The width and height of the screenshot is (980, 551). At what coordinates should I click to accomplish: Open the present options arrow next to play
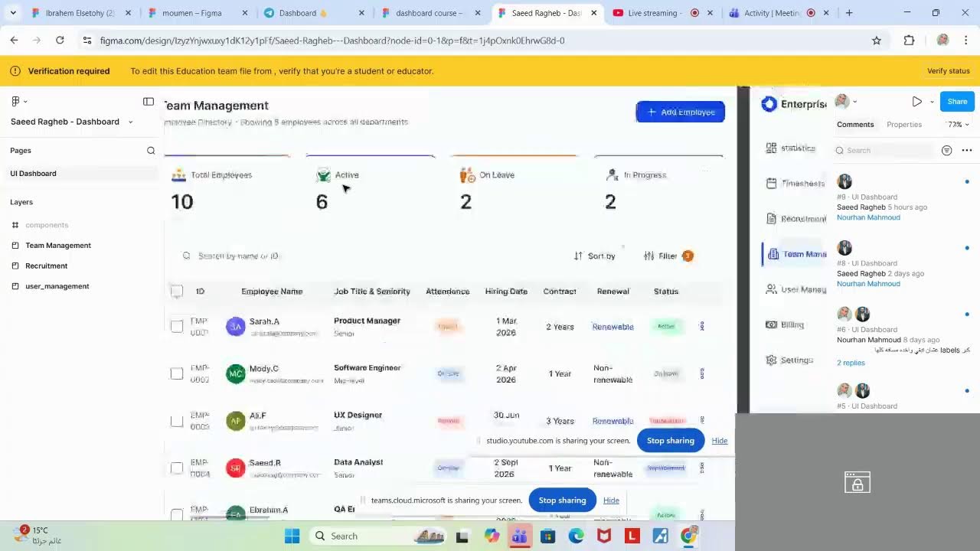932,102
